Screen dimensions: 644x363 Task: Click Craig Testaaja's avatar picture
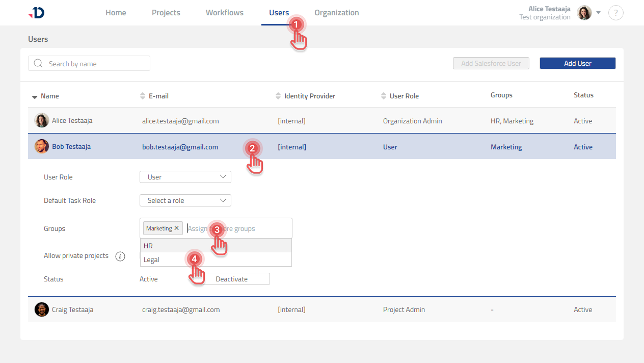click(42, 309)
